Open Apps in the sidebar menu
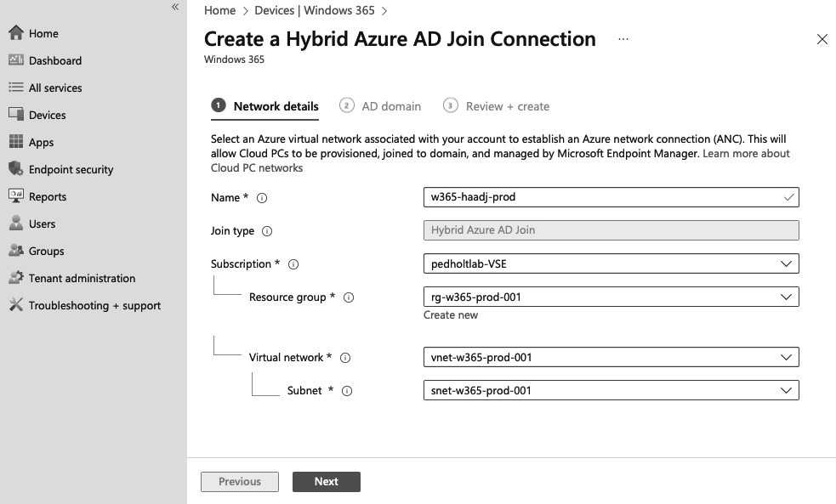 click(x=41, y=142)
